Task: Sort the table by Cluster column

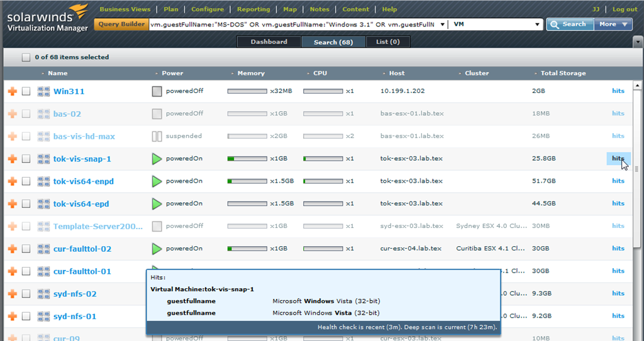Action: point(477,73)
